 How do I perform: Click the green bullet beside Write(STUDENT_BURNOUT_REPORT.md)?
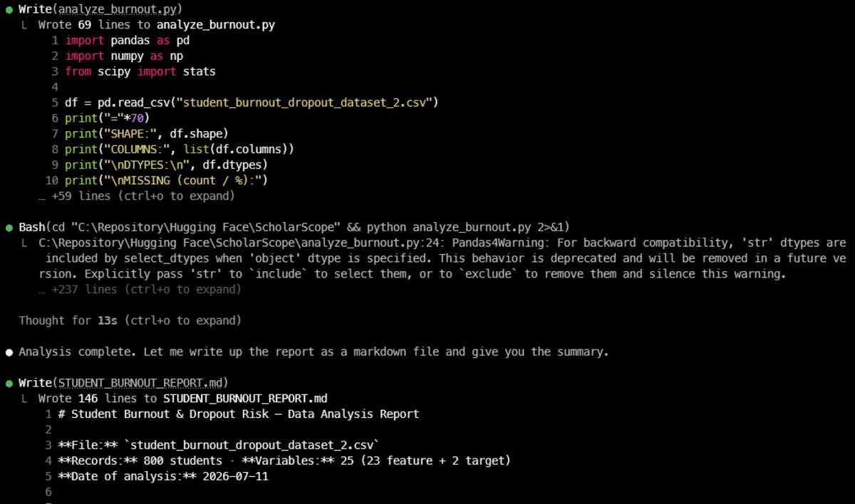pos(9,383)
